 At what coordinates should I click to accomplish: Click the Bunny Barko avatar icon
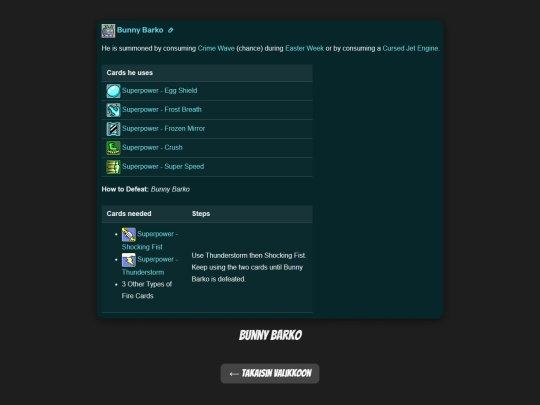[108, 31]
